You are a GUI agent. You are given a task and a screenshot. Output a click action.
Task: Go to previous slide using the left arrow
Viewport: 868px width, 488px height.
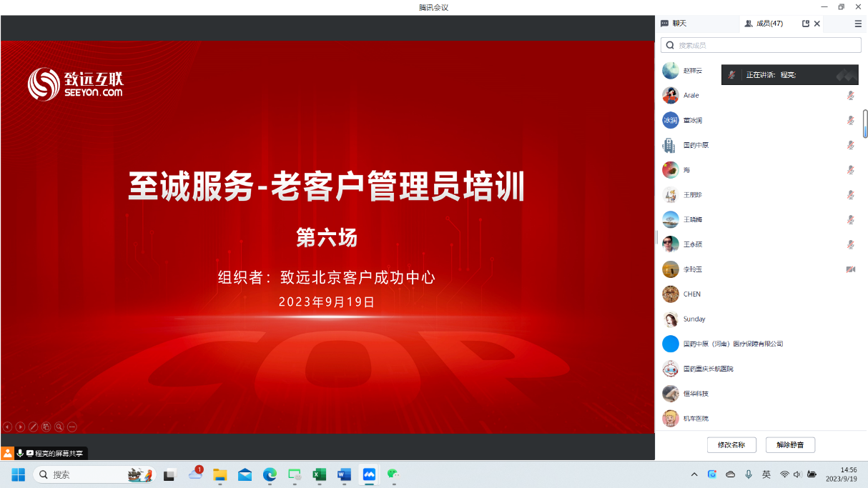click(7, 427)
